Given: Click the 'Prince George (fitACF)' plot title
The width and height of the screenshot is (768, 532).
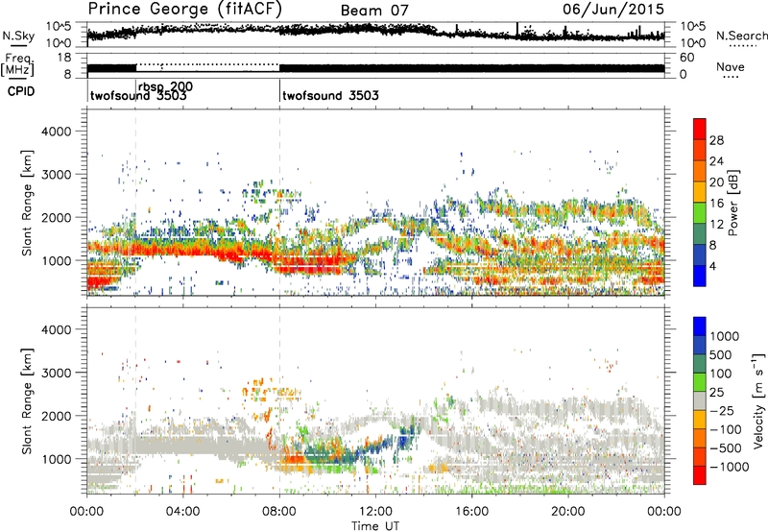Looking at the screenshot, I should point(185,9).
